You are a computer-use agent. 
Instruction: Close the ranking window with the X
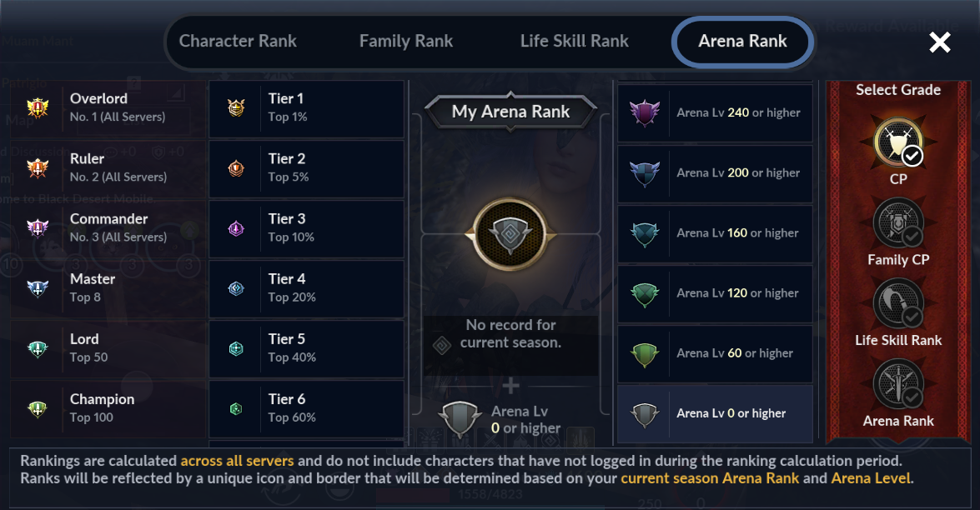939,42
